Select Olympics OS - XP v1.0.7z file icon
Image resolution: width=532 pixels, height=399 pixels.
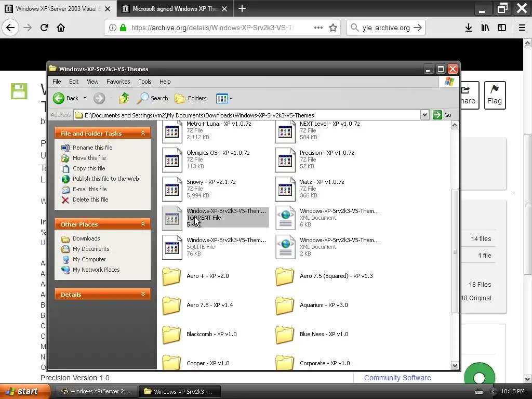pos(172,160)
